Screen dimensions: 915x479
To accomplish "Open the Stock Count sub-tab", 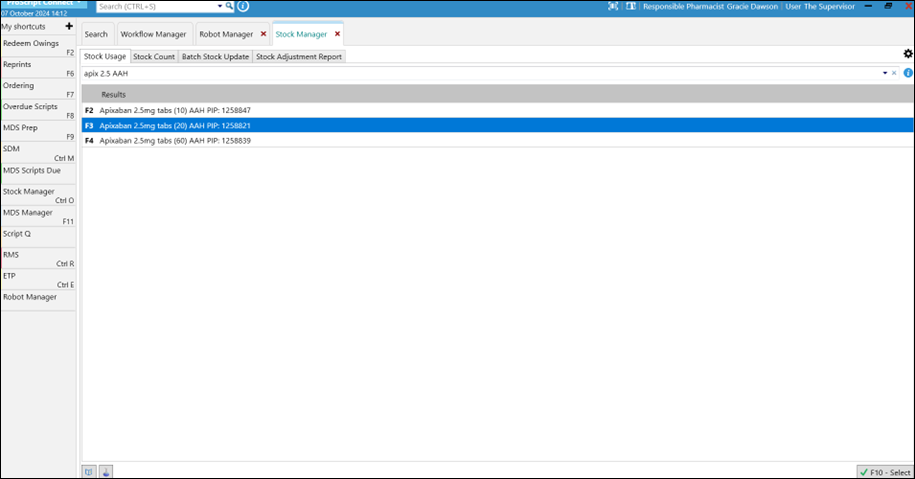I will (x=154, y=57).
